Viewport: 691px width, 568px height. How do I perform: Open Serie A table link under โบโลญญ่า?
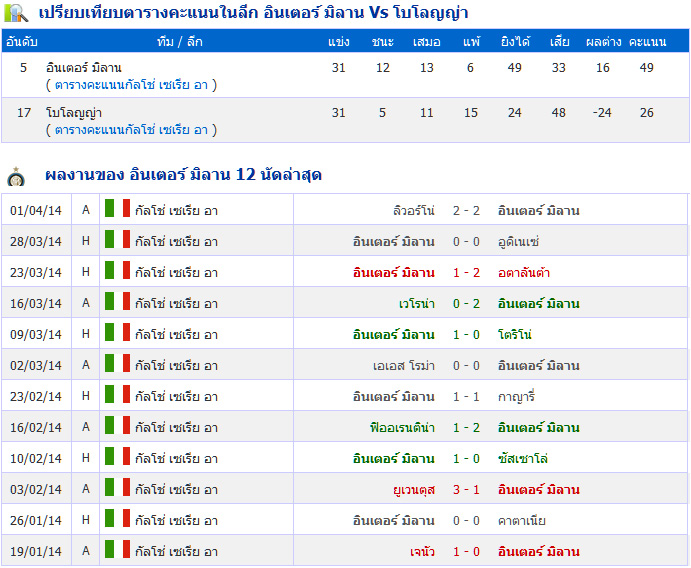[x=131, y=130]
